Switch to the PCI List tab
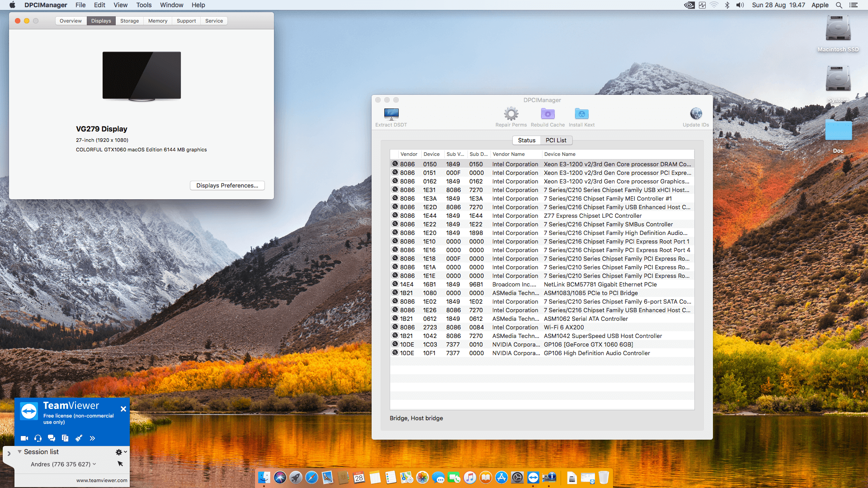The image size is (868, 488). coord(556,141)
